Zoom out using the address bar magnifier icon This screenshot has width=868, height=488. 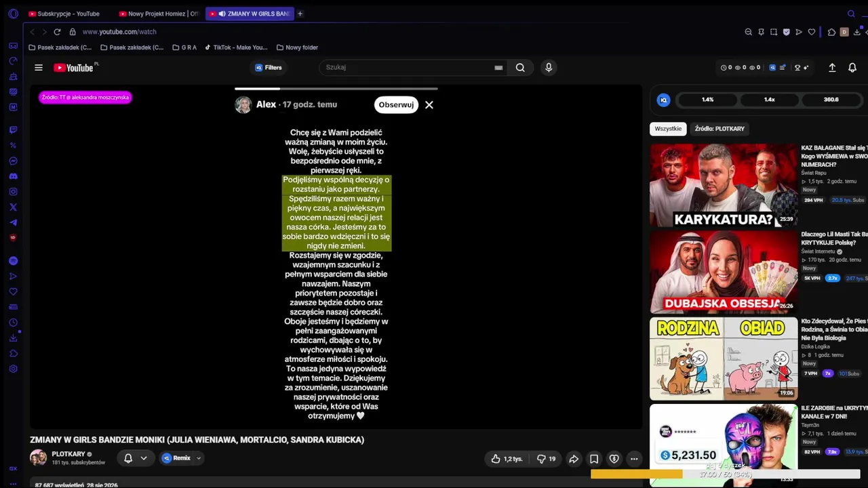point(749,32)
